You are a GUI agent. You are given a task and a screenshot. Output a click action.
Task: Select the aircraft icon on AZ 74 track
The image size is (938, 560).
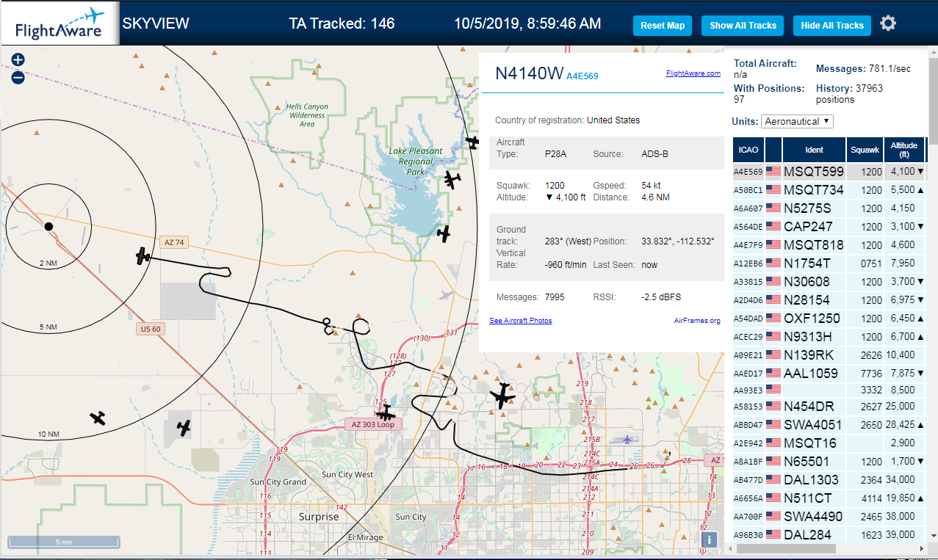[143, 256]
